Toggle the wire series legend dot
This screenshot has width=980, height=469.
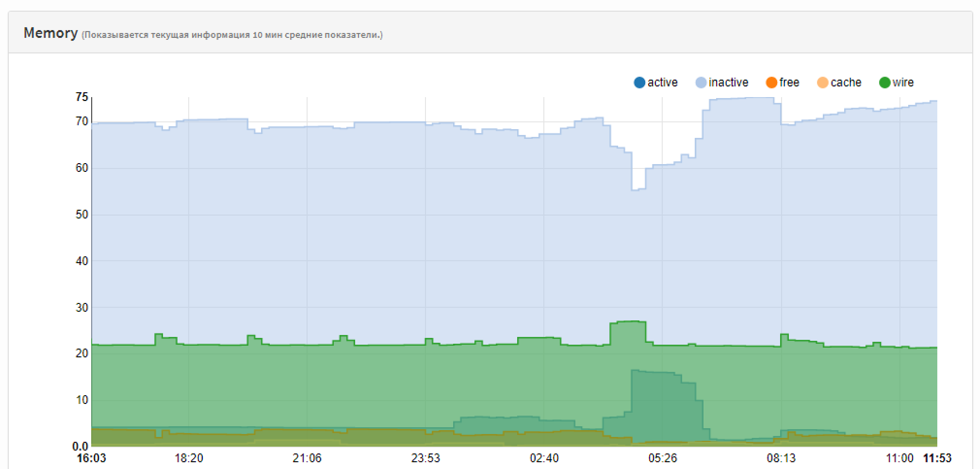click(x=885, y=83)
